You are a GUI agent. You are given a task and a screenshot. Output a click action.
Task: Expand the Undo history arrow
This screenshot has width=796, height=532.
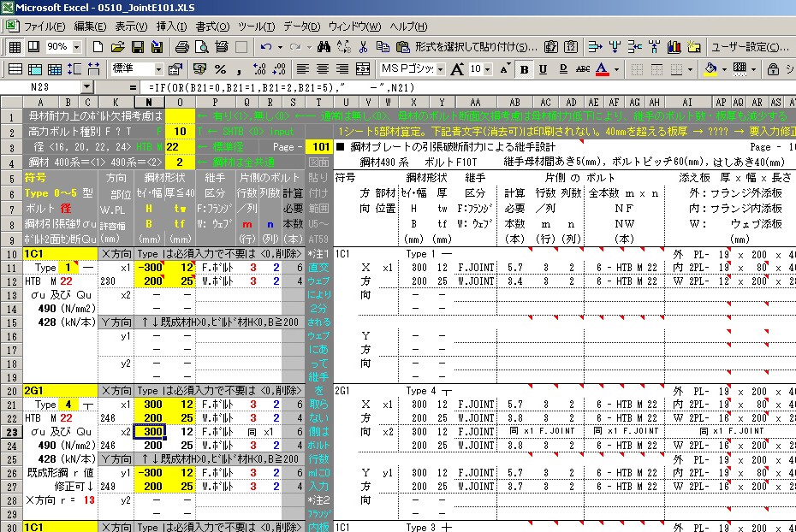point(280,47)
